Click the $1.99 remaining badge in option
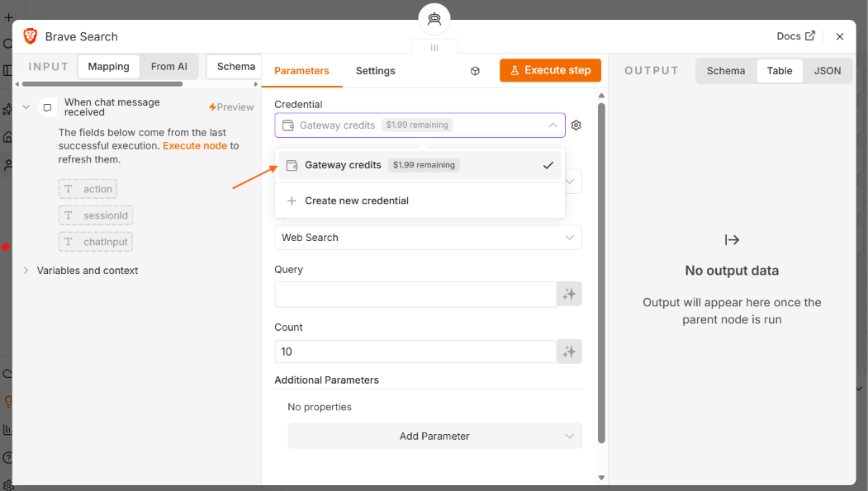Viewport: 868px width, 491px height. click(424, 165)
